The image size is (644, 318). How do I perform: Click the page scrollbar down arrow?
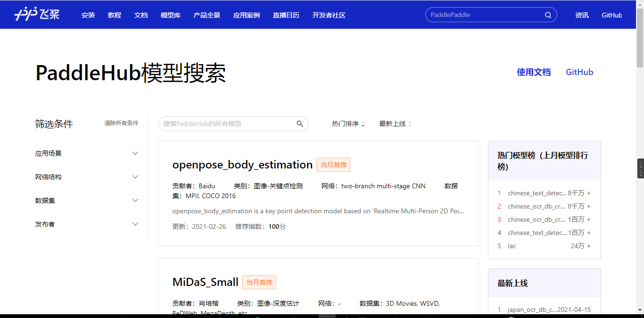pos(640,310)
